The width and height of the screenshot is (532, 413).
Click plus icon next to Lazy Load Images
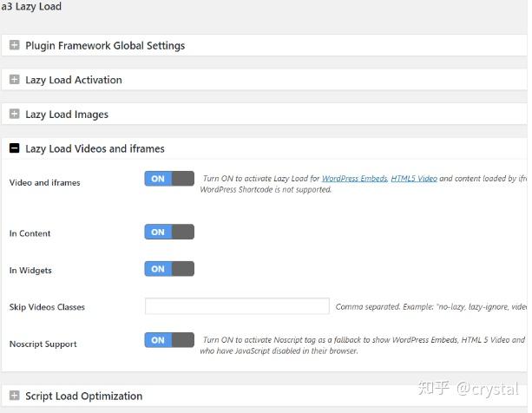click(14, 115)
